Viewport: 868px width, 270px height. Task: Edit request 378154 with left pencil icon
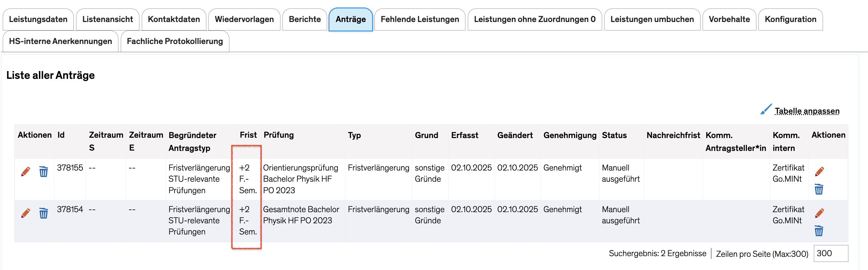(26, 213)
